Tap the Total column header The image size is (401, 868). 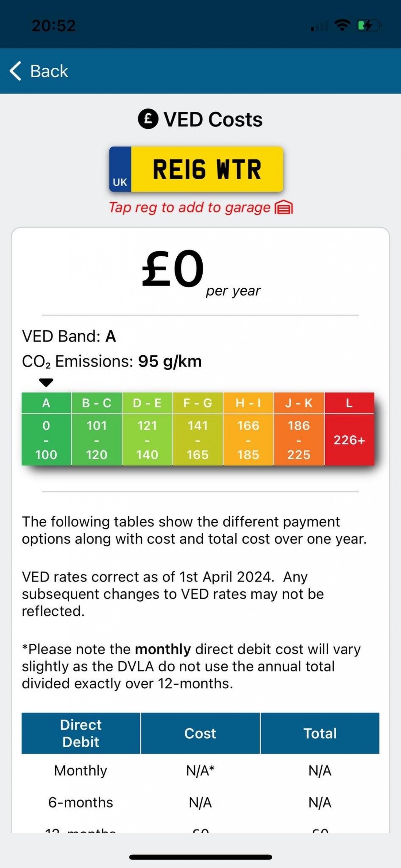pos(320,733)
